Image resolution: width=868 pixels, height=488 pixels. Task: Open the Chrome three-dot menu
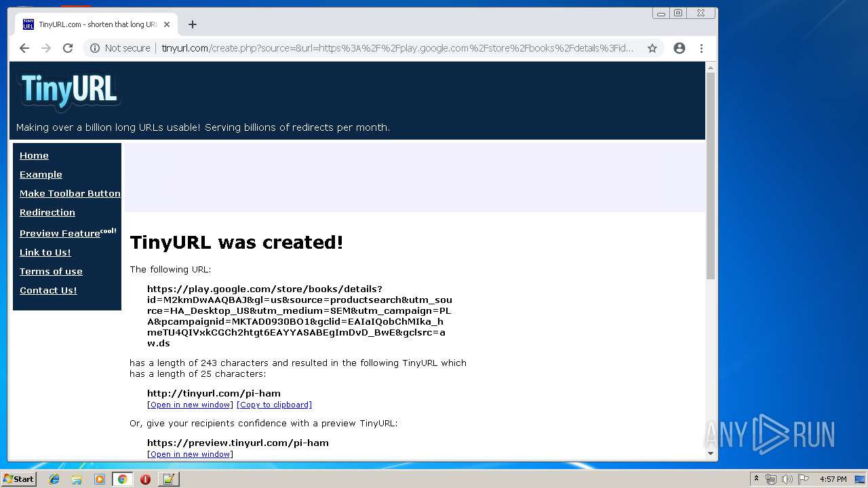[x=701, y=48]
